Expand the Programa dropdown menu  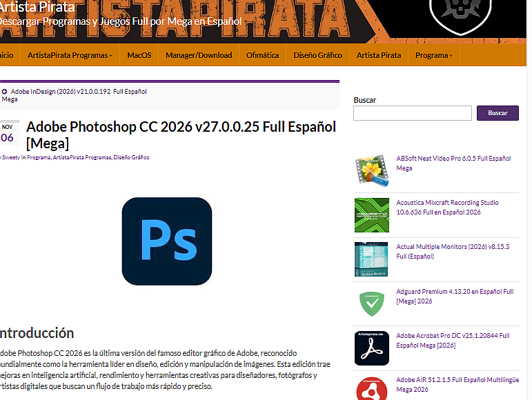coord(434,55)
